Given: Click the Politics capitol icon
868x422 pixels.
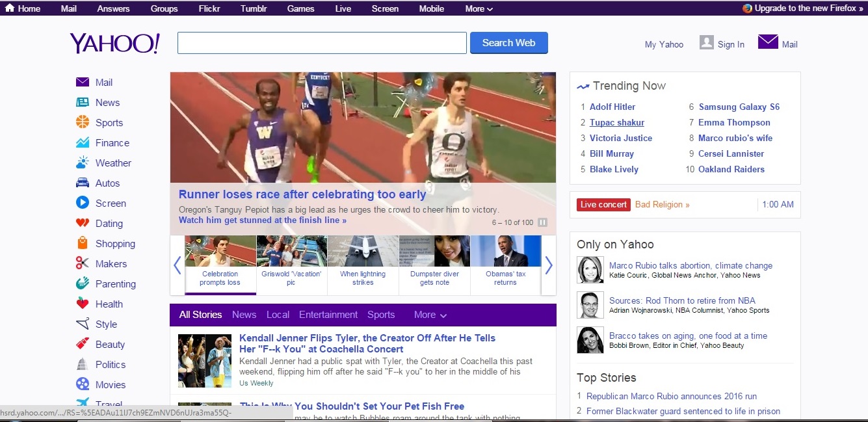Looking at the screenshot, I should point(83,364).
